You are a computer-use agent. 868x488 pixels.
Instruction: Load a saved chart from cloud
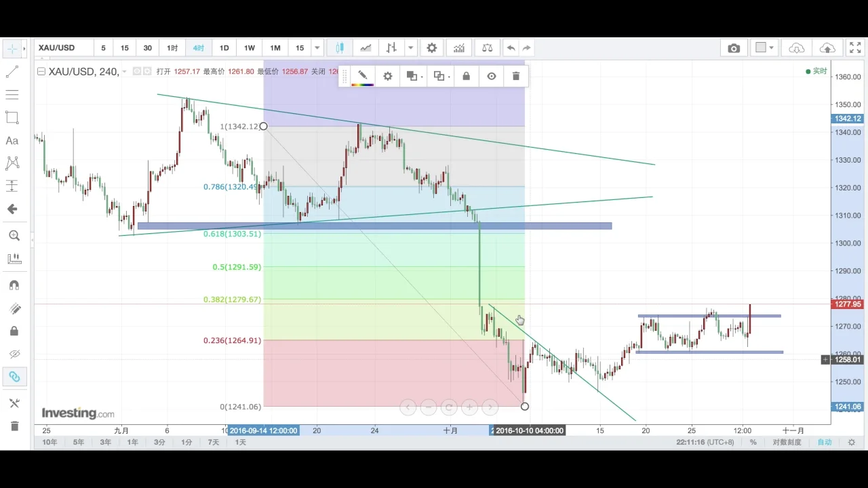pyautogui.click(x=797, y=48)
